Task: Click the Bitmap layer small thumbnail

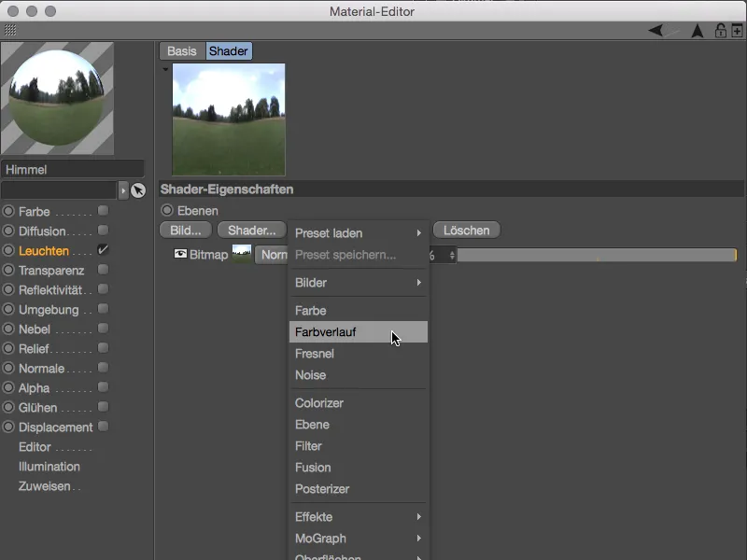Action: click(242, 254)
